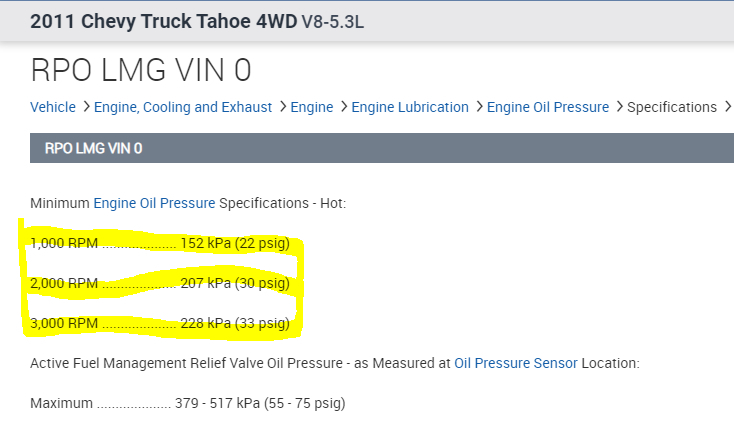This screenshot has height=443, width=734.
Task: Click the highlighted 1,000 RPM pressure line
Action: pos(160,243)
